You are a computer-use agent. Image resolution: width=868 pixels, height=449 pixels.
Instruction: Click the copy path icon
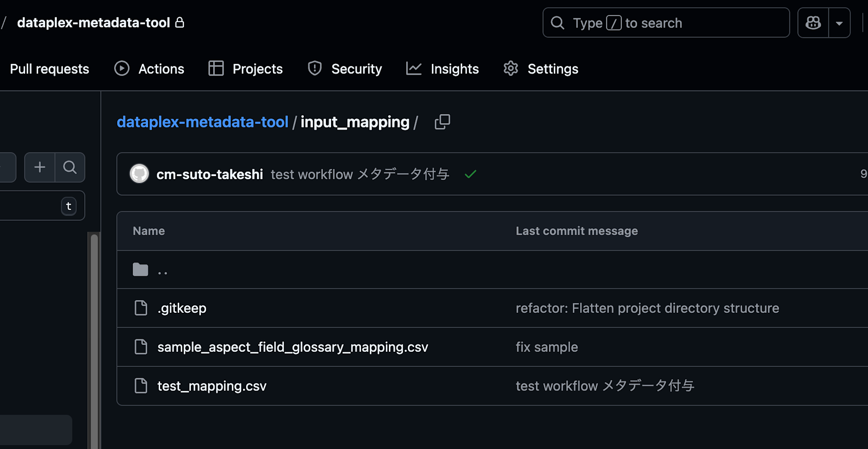click(442, 122)
